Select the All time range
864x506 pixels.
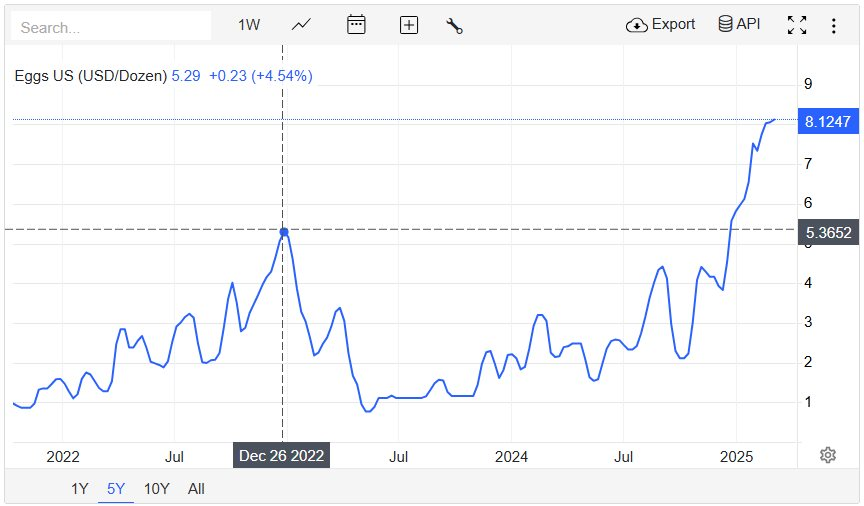pyautogui.click(x=196, y=489)
